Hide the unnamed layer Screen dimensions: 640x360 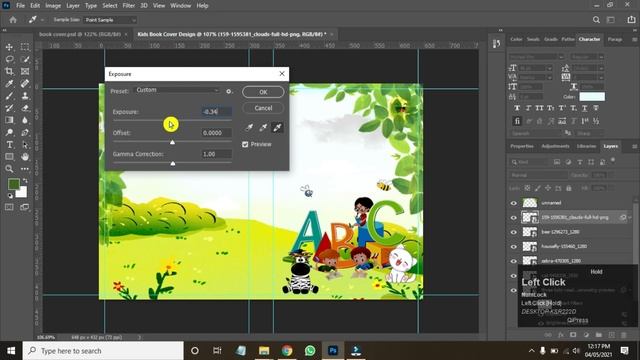(513, 203)
